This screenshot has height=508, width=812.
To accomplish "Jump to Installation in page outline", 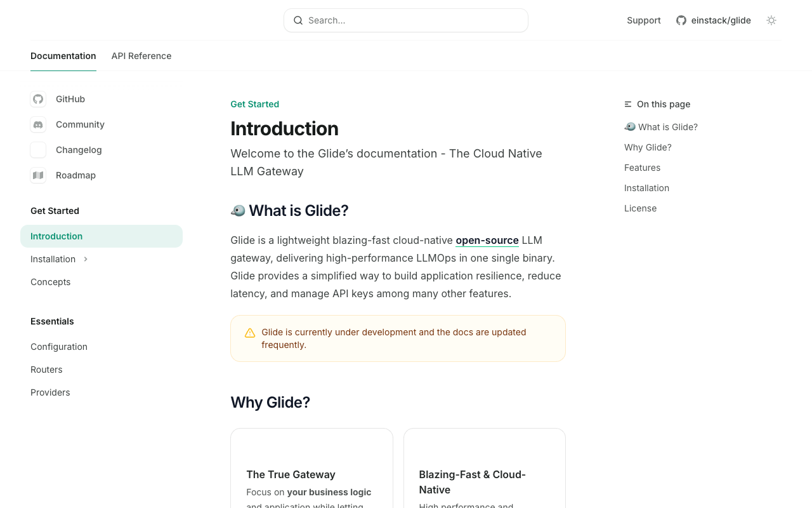I will coord(646,188).
